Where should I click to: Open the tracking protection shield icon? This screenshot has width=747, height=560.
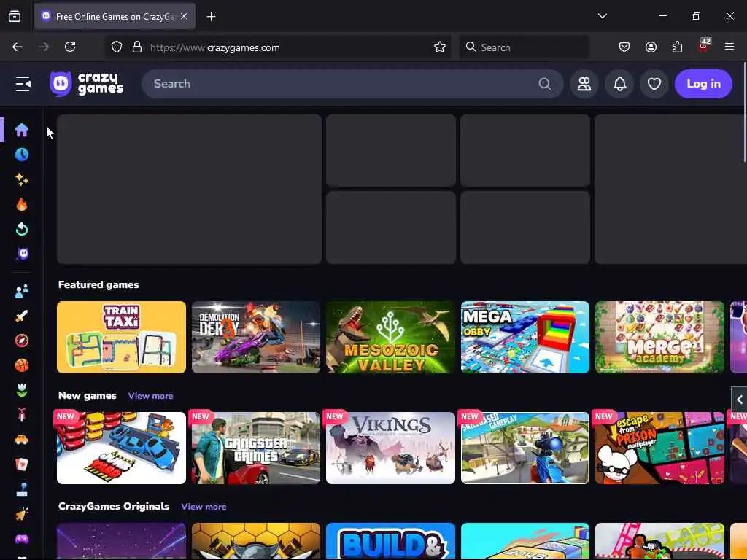(117, 47)
